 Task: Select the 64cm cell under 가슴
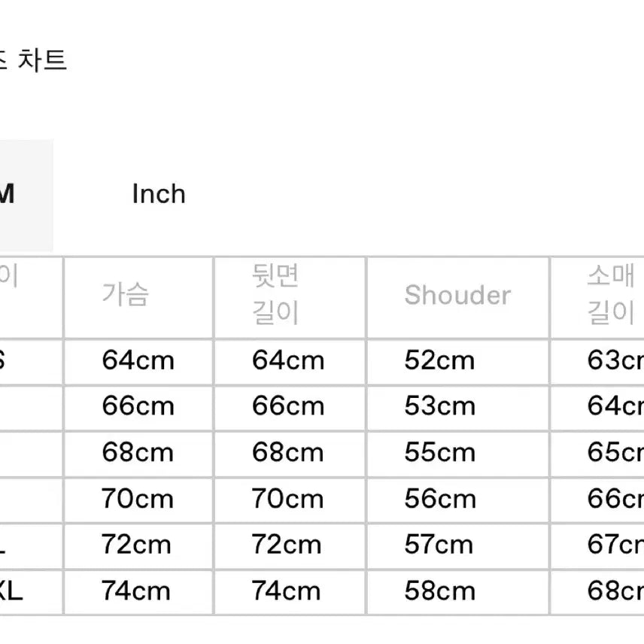[138, 360]
